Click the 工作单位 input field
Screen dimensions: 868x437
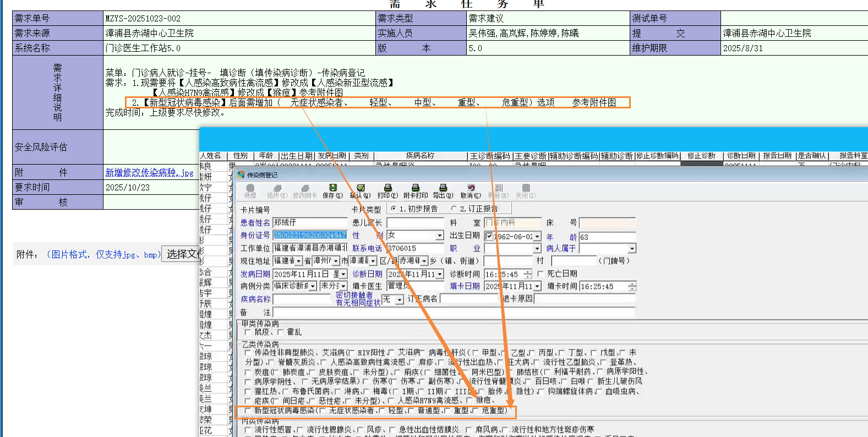[x=310, y=248]
